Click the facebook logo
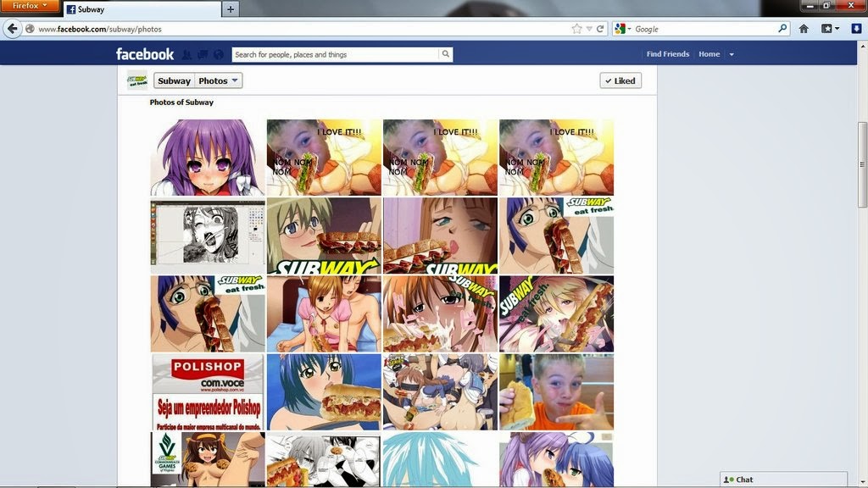868x488 pixels. pos(145,53)
